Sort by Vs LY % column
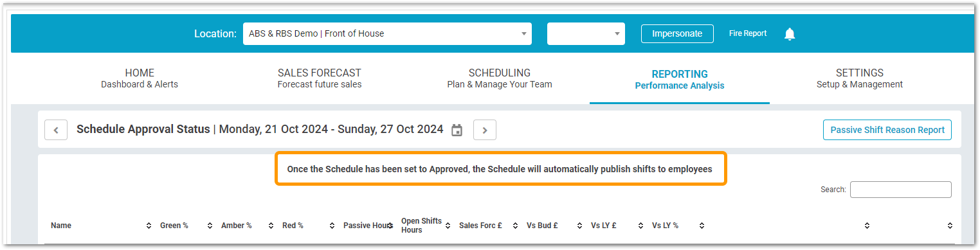Image resolution: width=980 pixels, height=250 pixels. (702, 226)
